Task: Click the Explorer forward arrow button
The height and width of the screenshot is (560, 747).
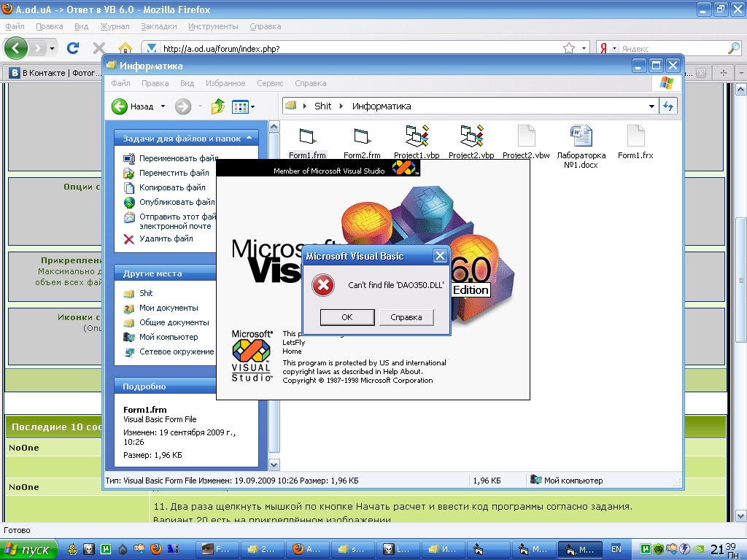Action: tap(183, 106)
